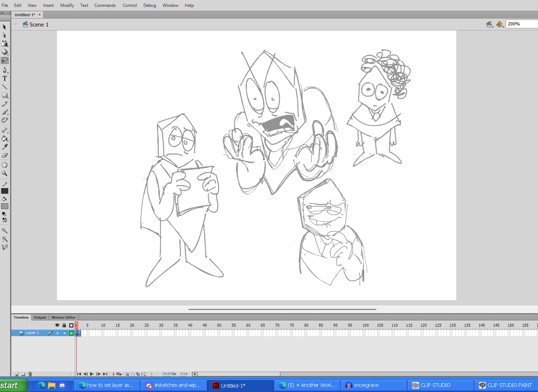Delete layer using the trash icon
Image resolution: width=538 pixels, height=392 pixels.
(x=30, y=374)
